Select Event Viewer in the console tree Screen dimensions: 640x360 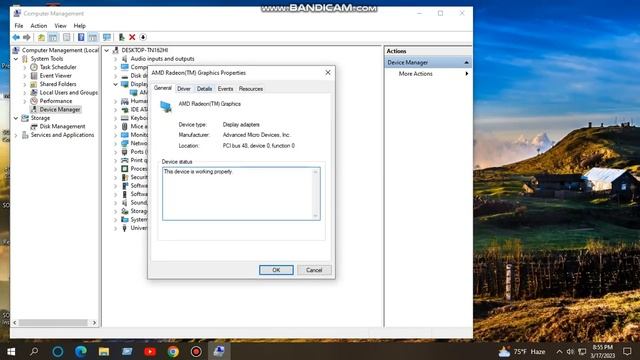[56, 76]
